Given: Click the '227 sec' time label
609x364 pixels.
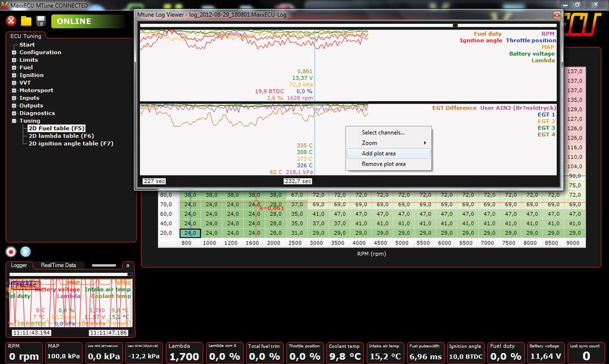Looking at the screenshot, I should [x=154, y=181].
